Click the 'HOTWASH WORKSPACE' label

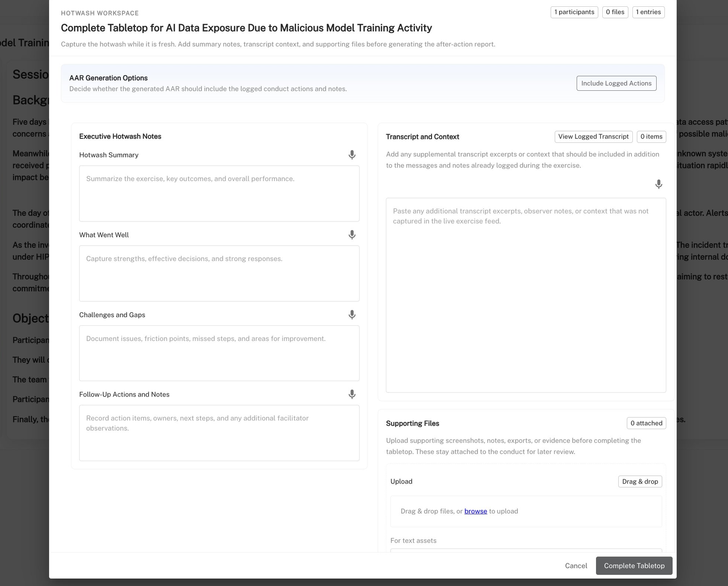click(100, 13)
